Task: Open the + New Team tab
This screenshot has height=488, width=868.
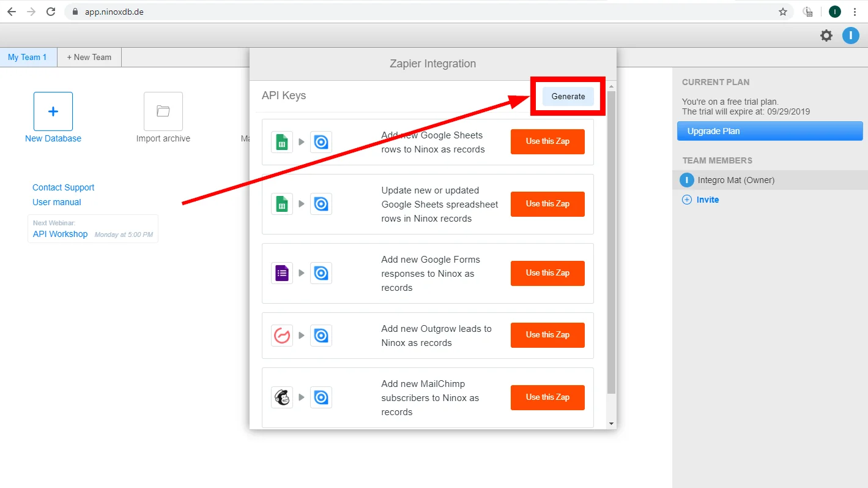Action: pyautogui.click(x=89, y=57)
